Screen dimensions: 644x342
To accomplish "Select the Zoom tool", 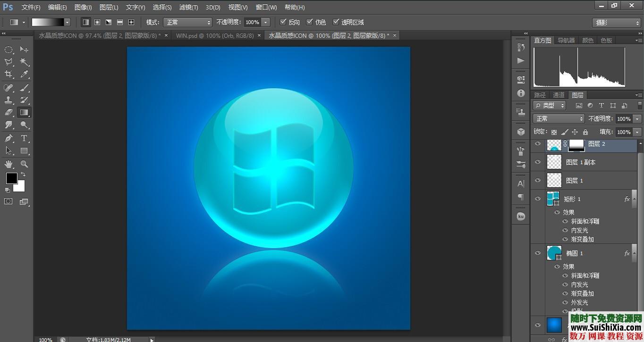I will [x=24, y=164].
